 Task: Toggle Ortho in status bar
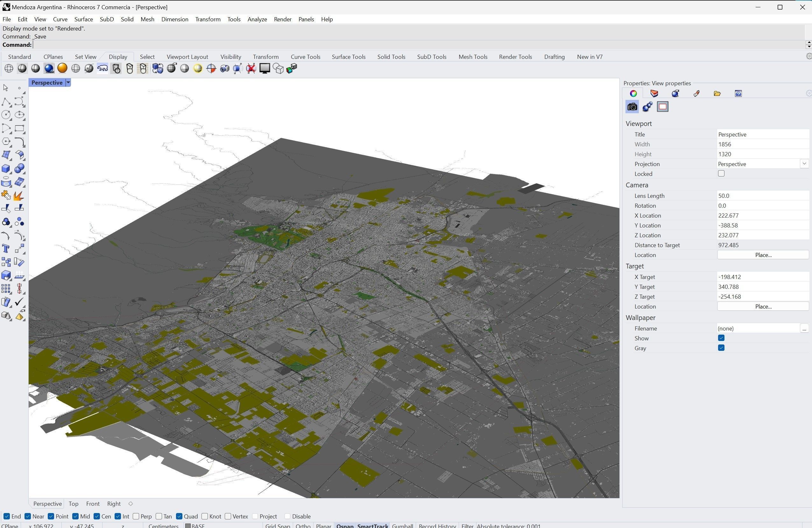coord(303,525)
